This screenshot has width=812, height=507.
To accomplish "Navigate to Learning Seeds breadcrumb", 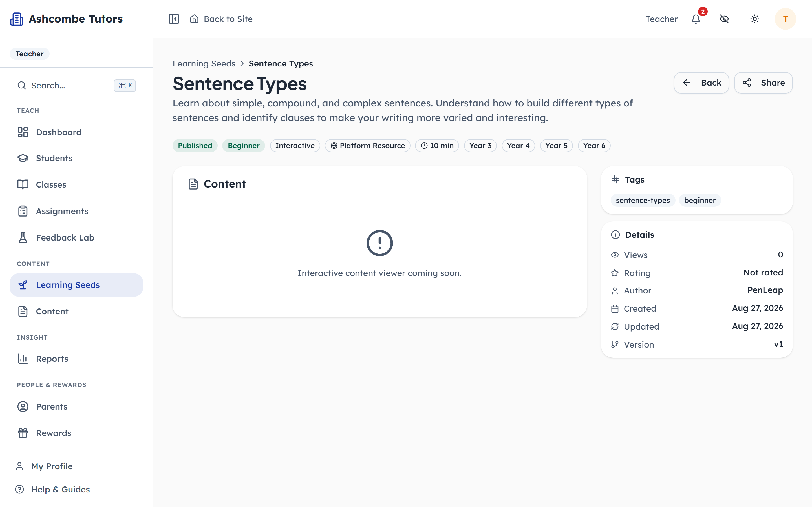I will point(204,63).
